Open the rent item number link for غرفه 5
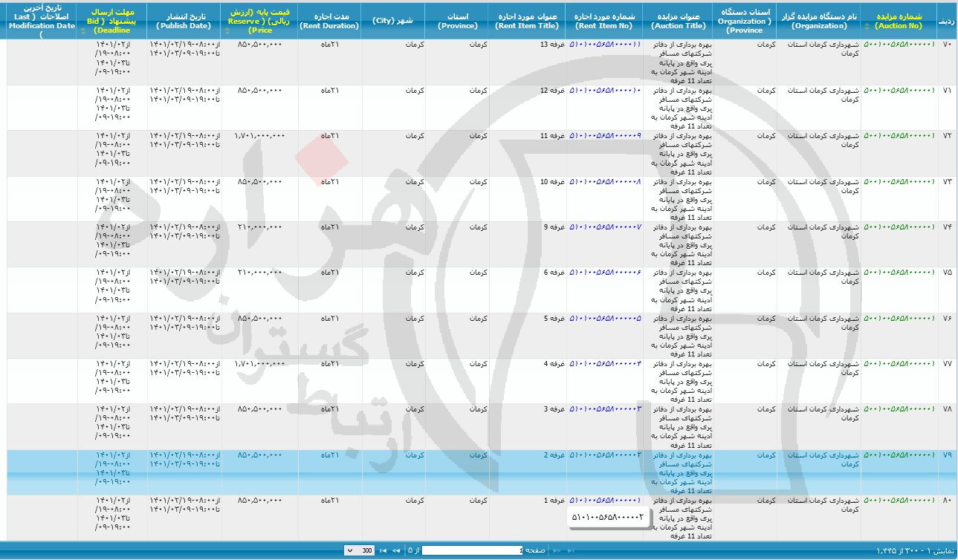 coord(604,318)
